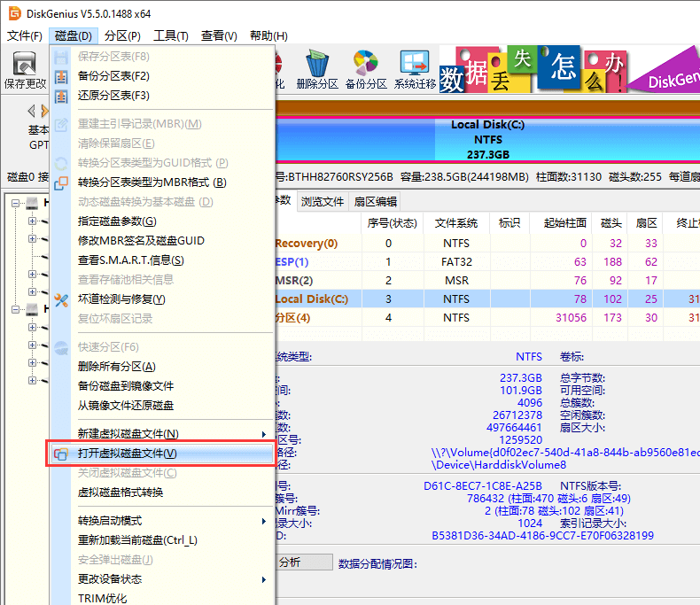The width and height of the screenshot is (700, 605).
Task: Click the icon beside 转换分区表类型为MBR格式
Action: (x=61, y=182)
